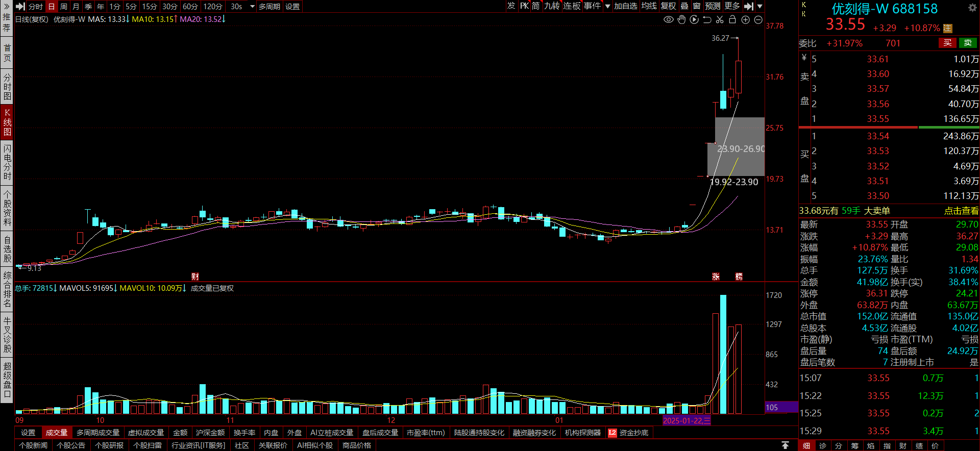
Task: Switch to the 诊 diagnosis tab at bottom right
Action: tap(823, 445)
